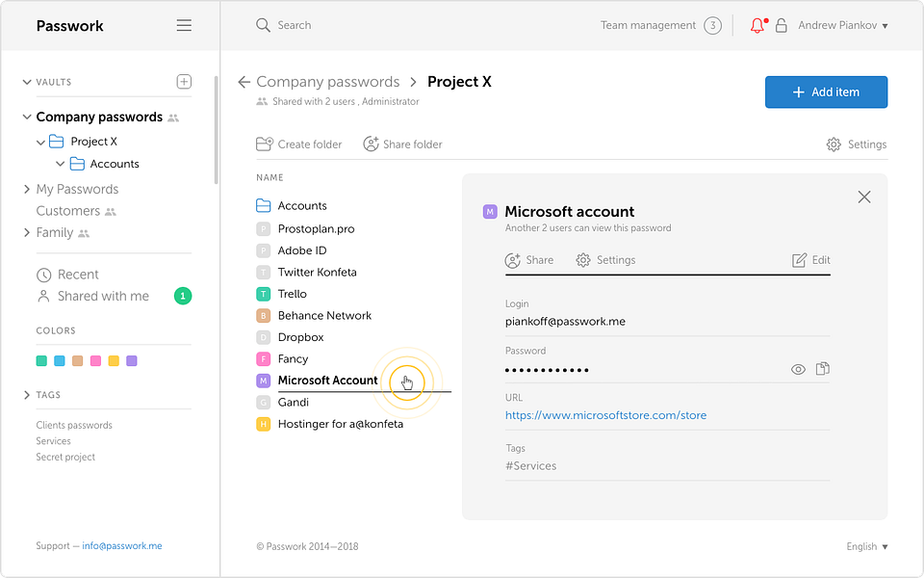
Task: Filter by the pink color swatch
Action: (x=95, y=361)
